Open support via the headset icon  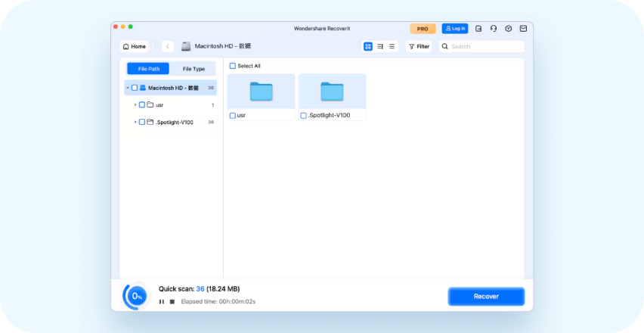coord(494,29)
